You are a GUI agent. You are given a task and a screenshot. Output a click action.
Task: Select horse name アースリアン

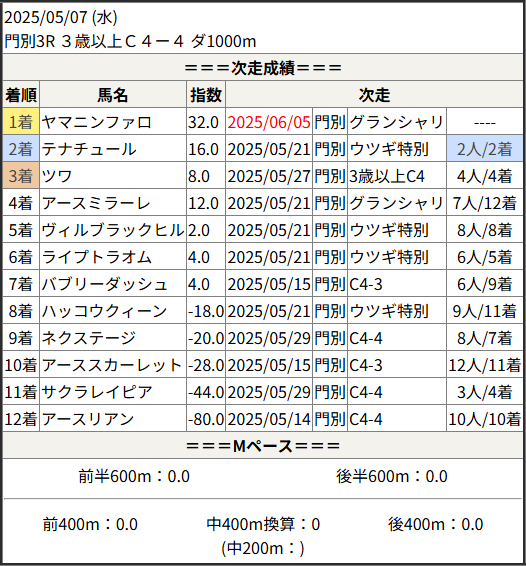(88, 419)
